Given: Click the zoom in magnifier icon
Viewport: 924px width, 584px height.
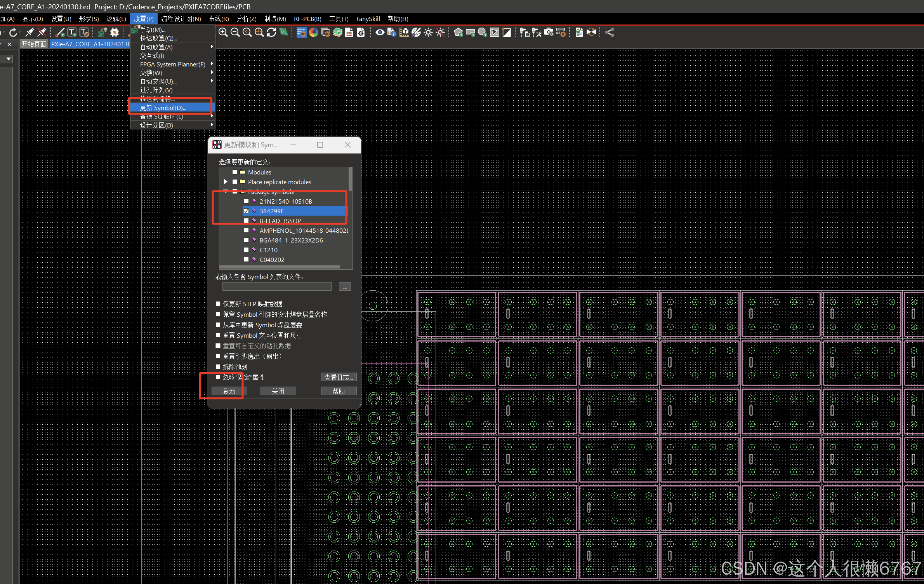Looking at the screenshot, I should pyautogui.click(x=223, y=33).
